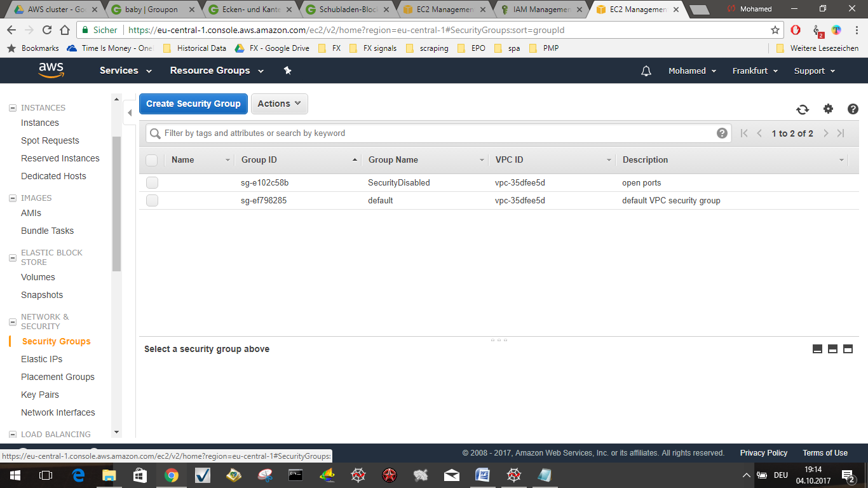Bookmark this page with the star icon
Image resolution: width=868 pixels, height=488 pixels.
[775, 30]
